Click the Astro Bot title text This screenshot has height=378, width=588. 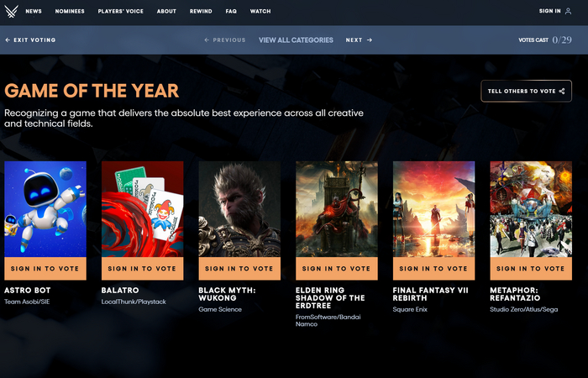(28, 291)
